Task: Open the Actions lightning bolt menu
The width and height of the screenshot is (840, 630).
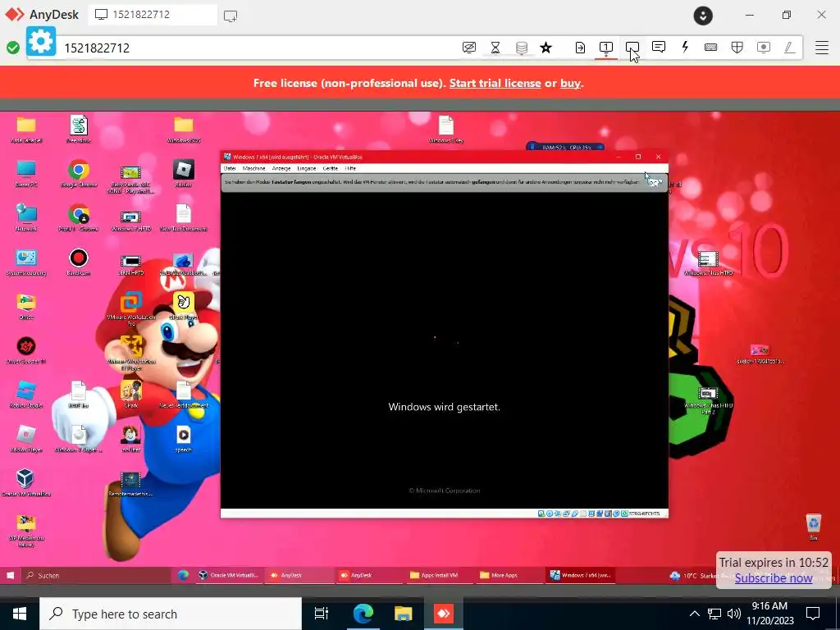Action: (x=685, y=47)
